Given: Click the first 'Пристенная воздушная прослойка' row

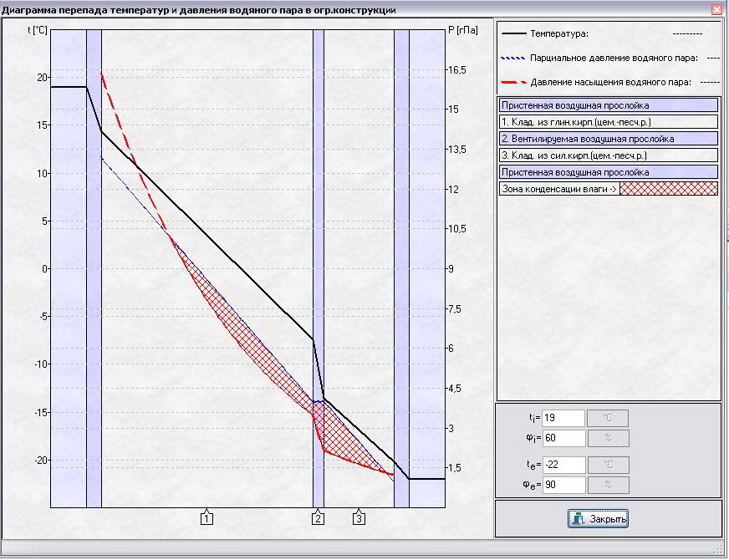Looking at the screenshot, I should (x=608, y=105).
